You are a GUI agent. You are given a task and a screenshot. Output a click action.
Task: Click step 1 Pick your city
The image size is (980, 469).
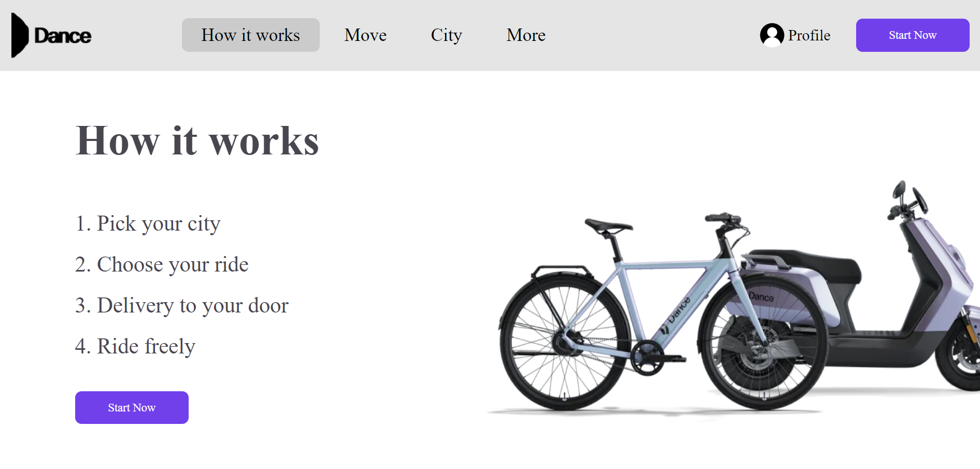click(x=148, y=223)
